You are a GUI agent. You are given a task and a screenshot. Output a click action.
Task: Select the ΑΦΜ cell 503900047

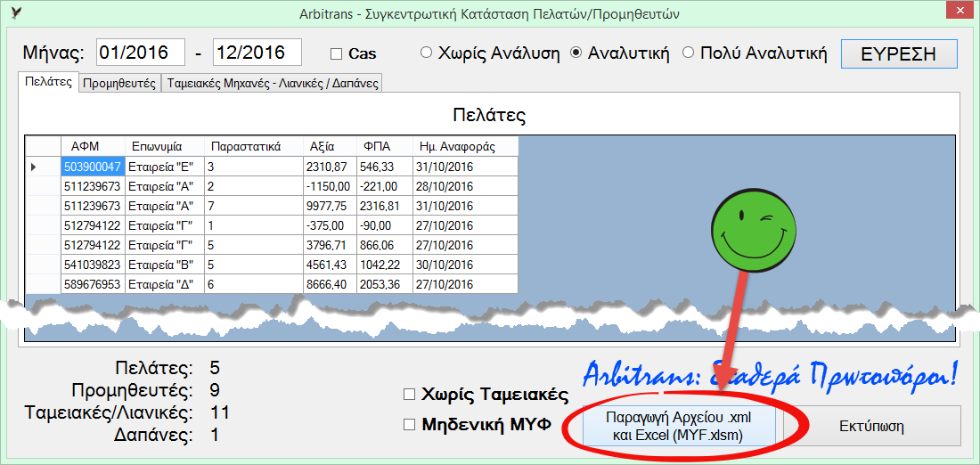93,167
